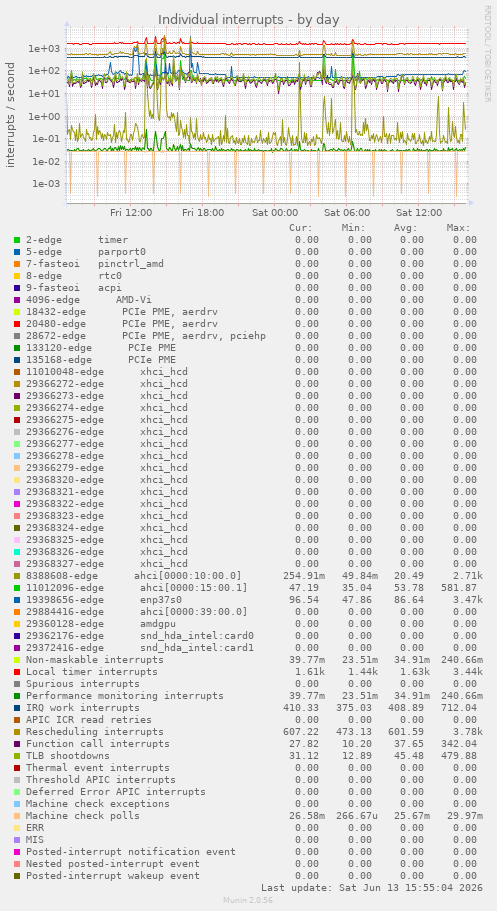Click the purple swatch for Function call interrupts
The image size is (497, 911).
click(x=17, y=744)
